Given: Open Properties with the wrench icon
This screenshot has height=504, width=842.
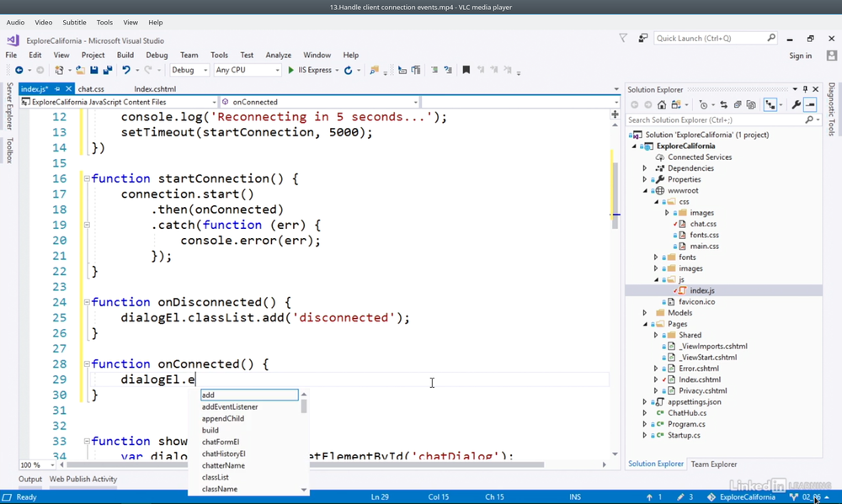Looking at the screenshot, I should pos(797,104).
